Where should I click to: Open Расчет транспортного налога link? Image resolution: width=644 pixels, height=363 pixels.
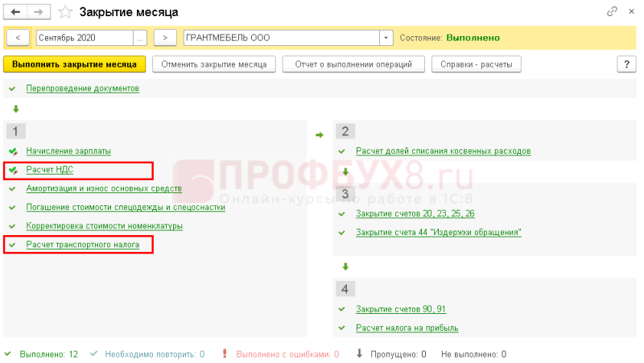tap(83, 245)
